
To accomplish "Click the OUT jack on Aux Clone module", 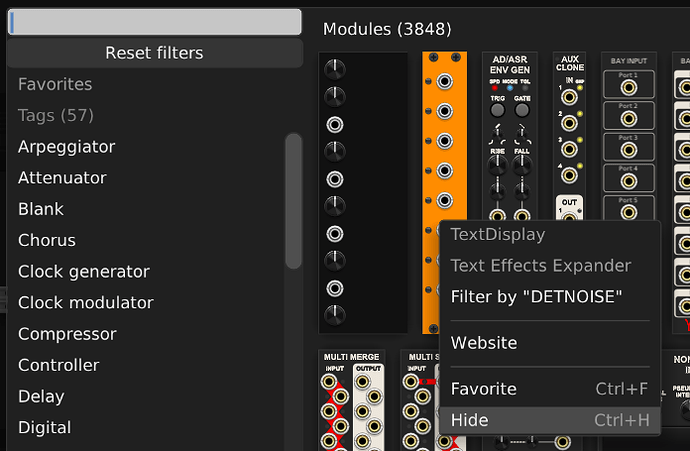I will click(571, 217).
